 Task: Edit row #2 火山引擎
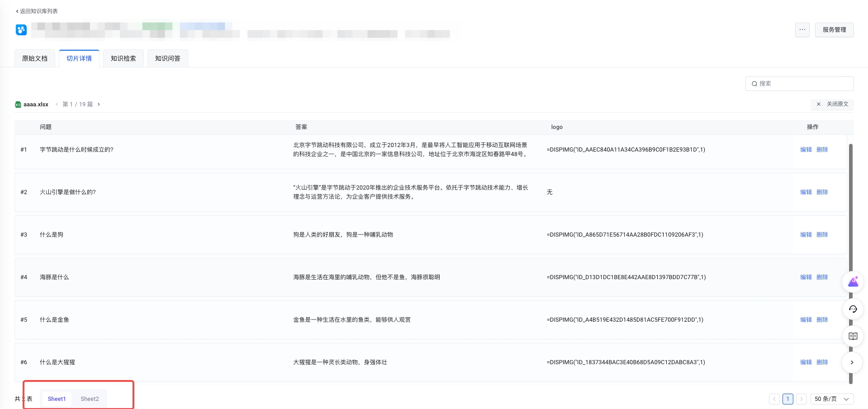point(806,192)
